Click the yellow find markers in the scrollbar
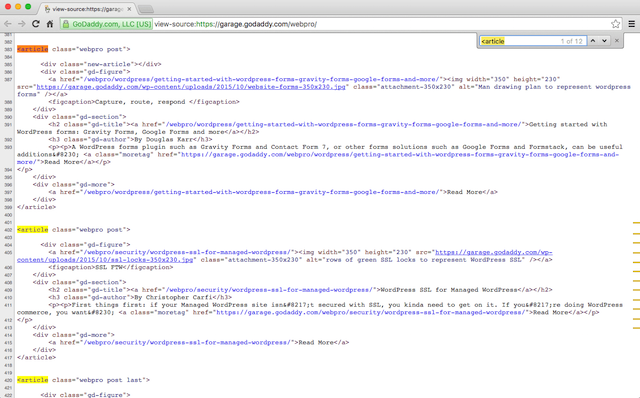The width and height of the screenshot is (640, 398). pos(636,276)
